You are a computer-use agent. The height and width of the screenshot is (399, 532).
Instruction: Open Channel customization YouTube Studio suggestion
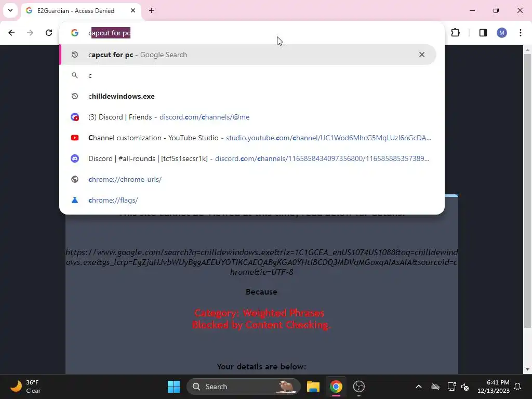pos(248,138)
